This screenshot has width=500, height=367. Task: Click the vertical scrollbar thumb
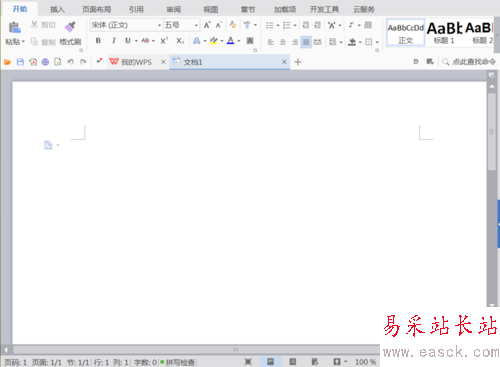(491, 132)
